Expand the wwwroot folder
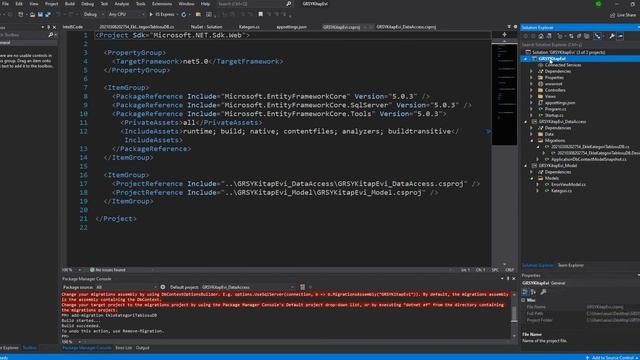The width and height of the screenshot is (640, 360). 531,84
